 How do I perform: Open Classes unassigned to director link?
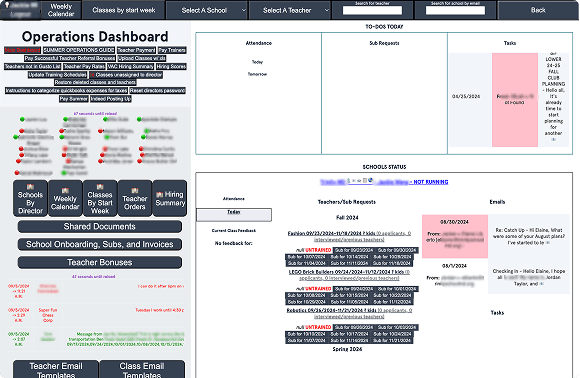click(x=126, y=74)
